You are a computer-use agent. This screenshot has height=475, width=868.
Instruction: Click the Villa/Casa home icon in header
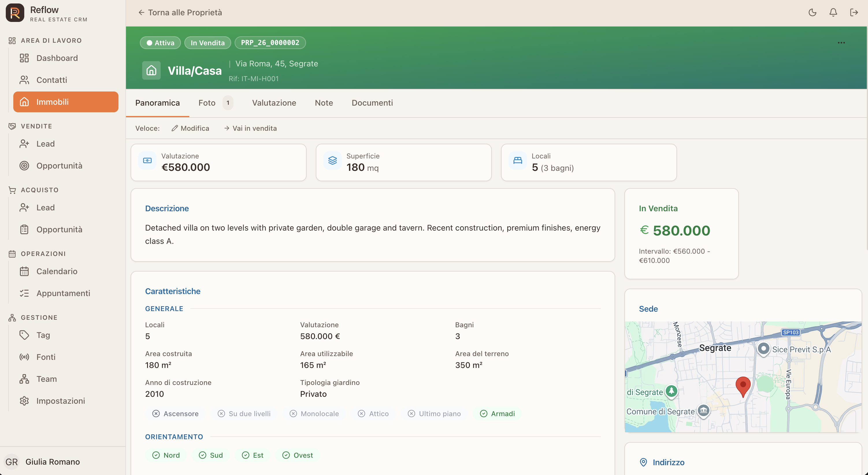(151, 70)
